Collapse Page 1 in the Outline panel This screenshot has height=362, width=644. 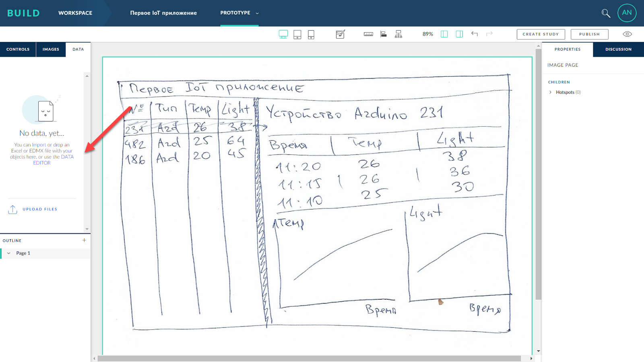(8, 253)
